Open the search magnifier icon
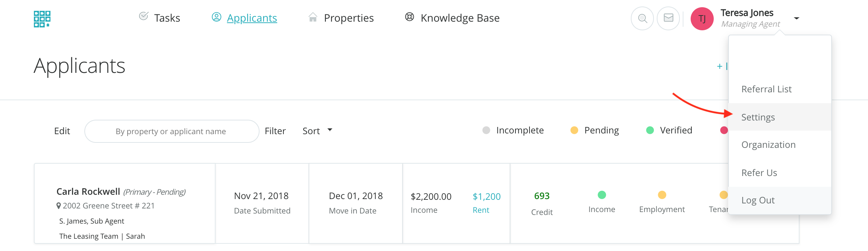Screen dimensions: 868x251 click(x=642, y=18)
